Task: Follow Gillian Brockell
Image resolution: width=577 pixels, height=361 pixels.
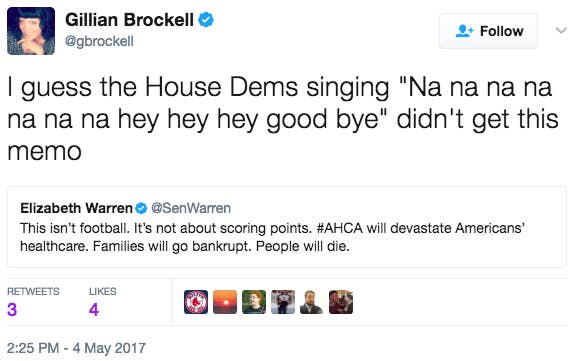Action: 488,31
